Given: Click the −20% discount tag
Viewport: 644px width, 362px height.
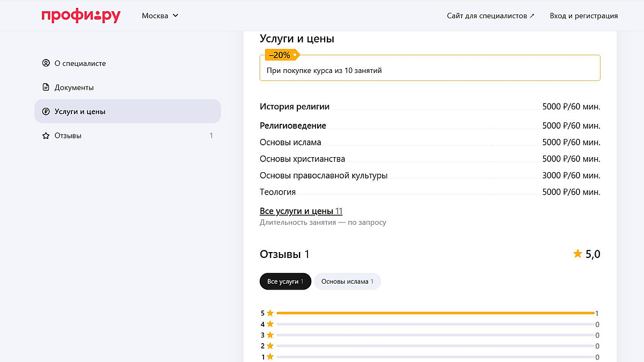Looking at the screenshot, I should (281, 55).
